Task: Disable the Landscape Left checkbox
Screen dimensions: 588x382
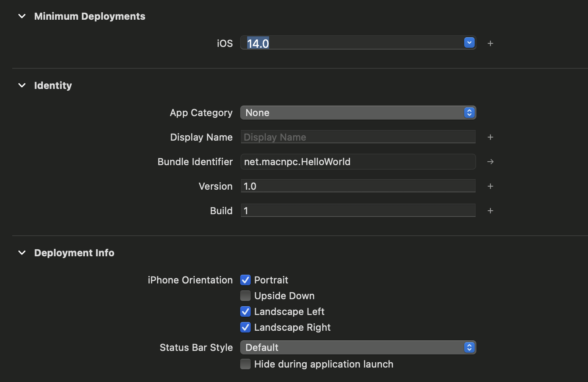Action: (x=245, y=311)
